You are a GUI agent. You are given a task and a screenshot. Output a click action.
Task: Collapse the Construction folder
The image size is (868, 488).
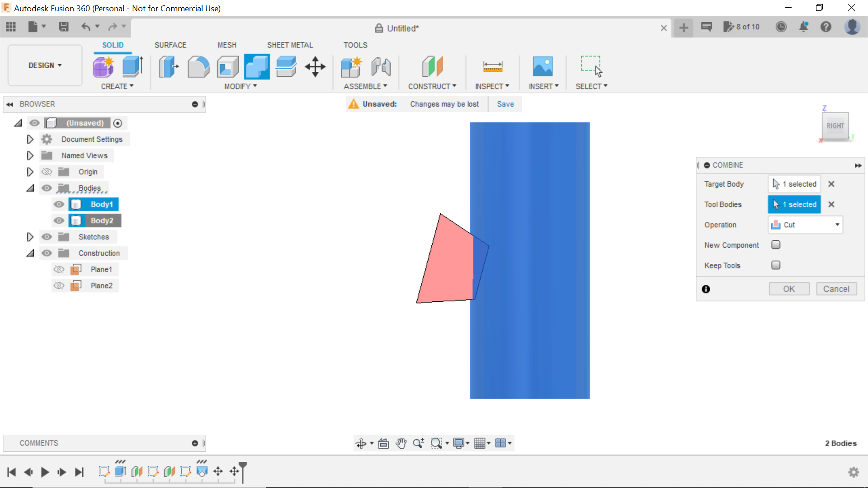coord(30,253)
